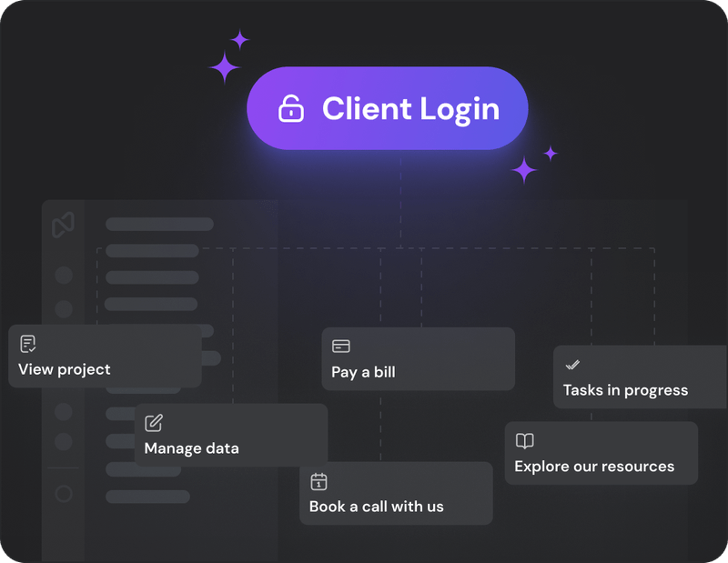The image size is (728, 563).
Task: Open the Pay a bill card
Action: 418,358
